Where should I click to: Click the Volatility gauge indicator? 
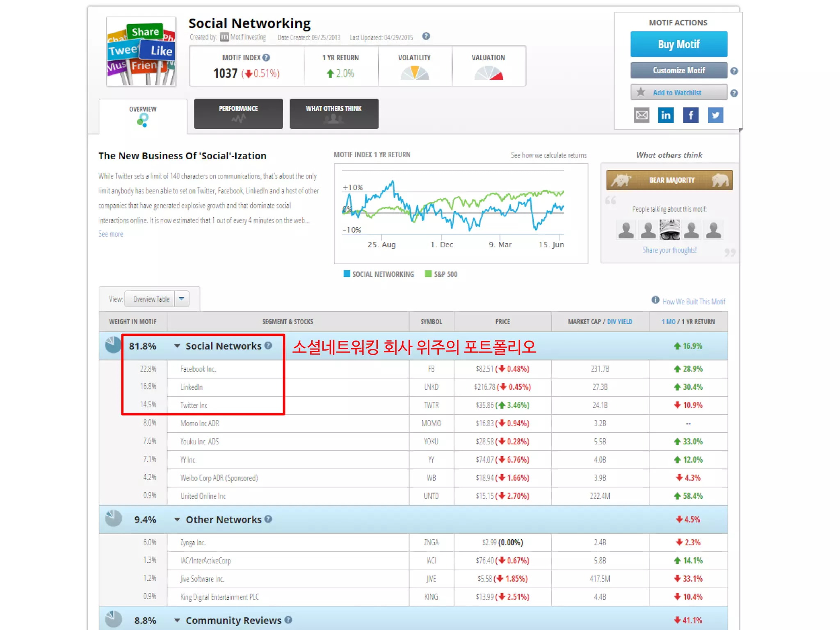coord(414,73)
